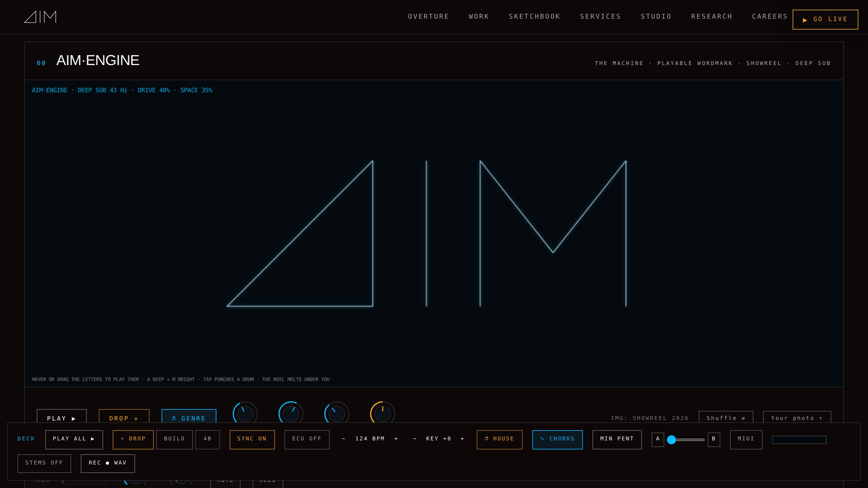Enable MIDI input
This screenshot has width=868, height=488.
[746, 439]
